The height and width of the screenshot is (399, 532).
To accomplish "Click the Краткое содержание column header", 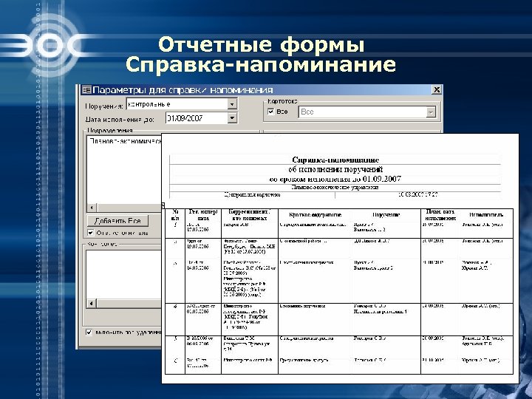I will click(x=316, y=215).
